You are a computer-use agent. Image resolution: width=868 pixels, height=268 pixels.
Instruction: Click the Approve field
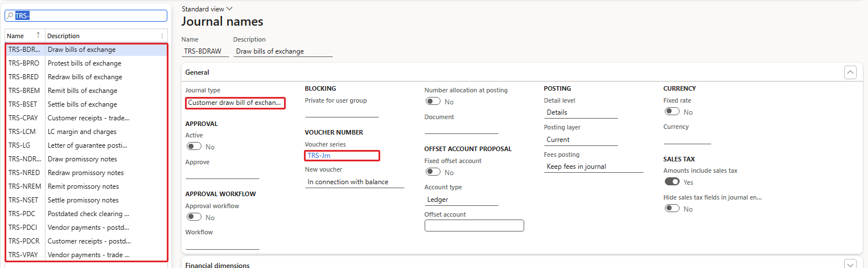pos(222,173)
